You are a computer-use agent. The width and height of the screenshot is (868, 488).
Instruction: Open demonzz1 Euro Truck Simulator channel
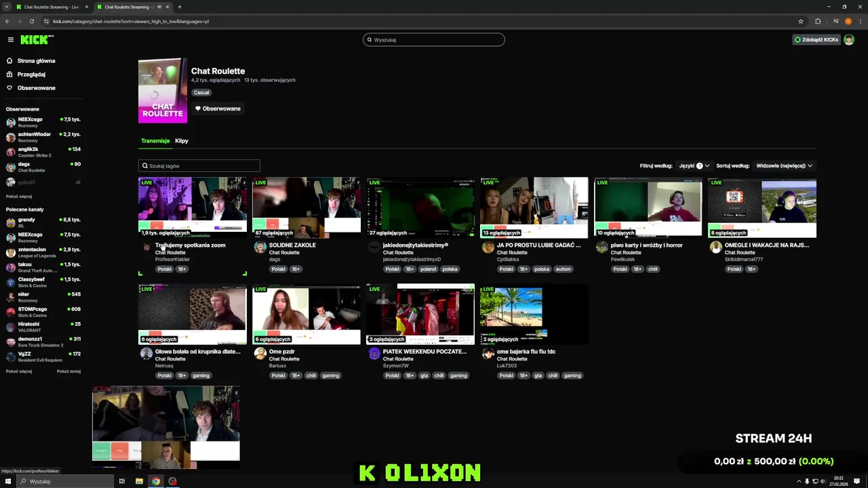point(43,342)
